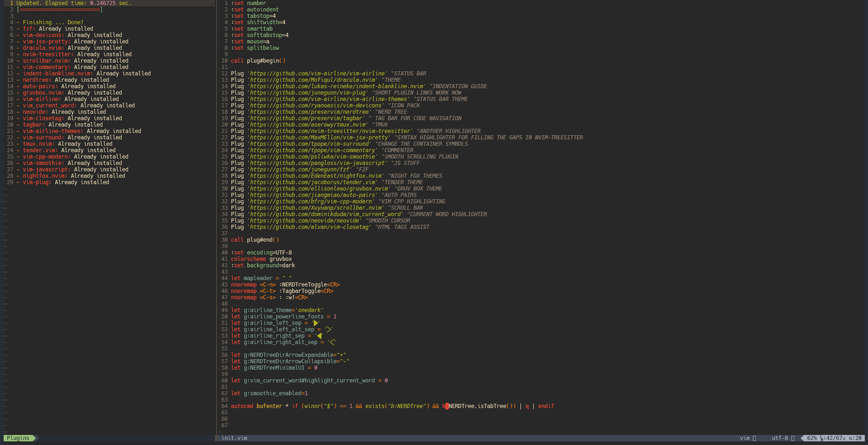Click the airline_right_sep arrow glyph on line 53
This screenshot has height=445, width=868.
pyautogui.click(x=320, y=335)
